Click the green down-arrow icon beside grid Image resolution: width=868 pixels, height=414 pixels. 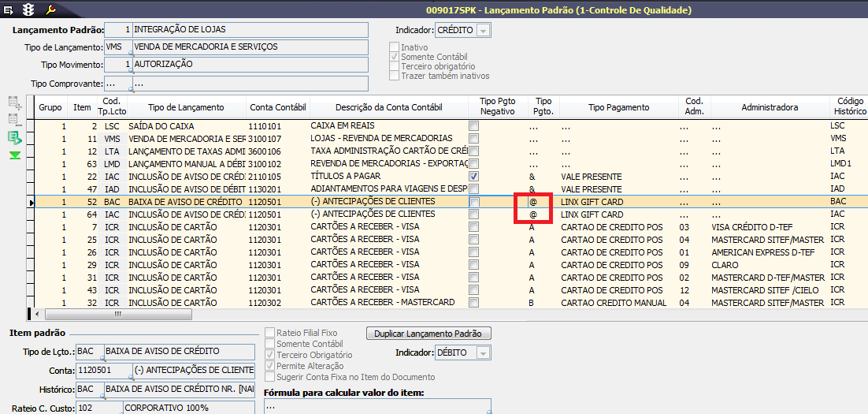click(x=15, y=155)
